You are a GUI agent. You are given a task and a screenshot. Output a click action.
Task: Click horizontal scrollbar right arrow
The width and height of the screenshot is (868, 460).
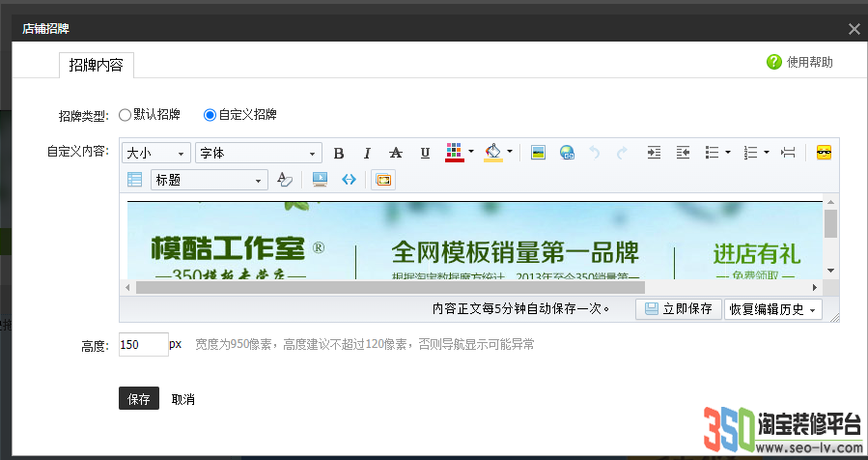tap(815, 287)
